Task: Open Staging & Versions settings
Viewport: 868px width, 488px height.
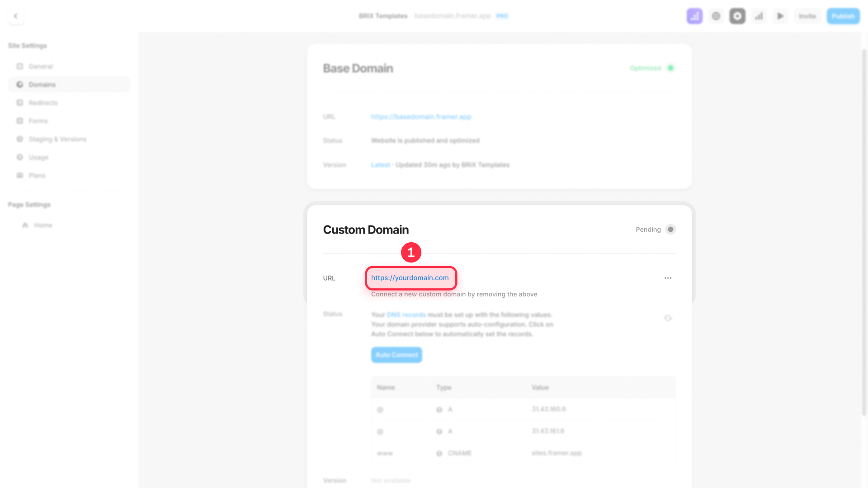Action: coord(69,139)
